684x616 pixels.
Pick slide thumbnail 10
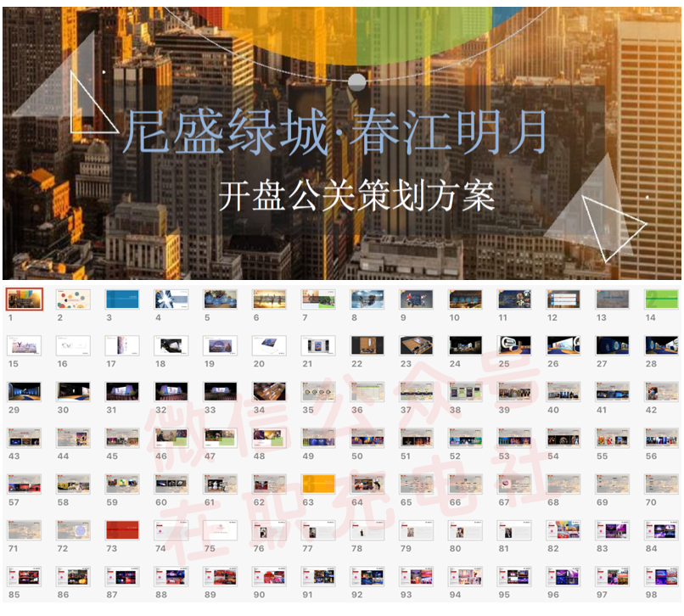(x=466, y=300)
